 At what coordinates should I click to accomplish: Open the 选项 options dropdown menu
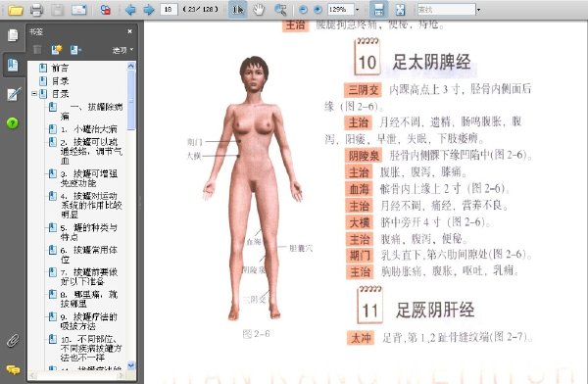click(122, 50)
